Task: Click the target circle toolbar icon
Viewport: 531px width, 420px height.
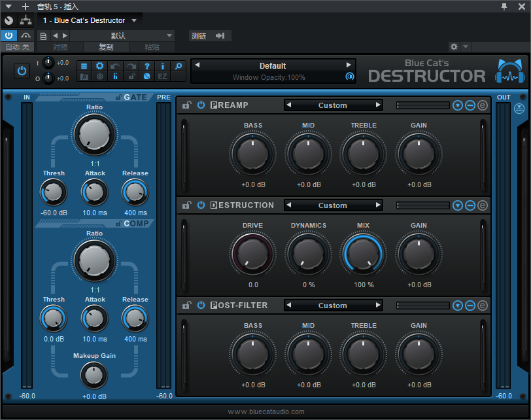Action: [99, 77]
